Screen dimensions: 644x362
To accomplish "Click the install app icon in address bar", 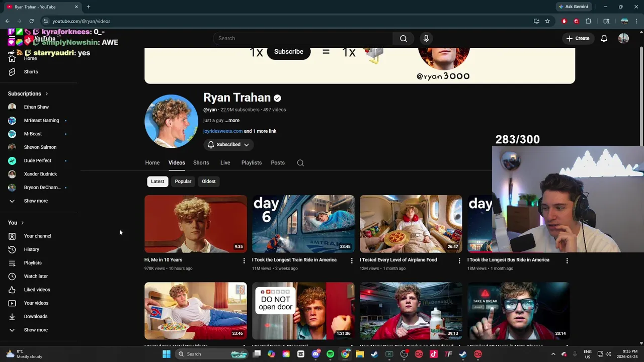I will pos(536,21).
